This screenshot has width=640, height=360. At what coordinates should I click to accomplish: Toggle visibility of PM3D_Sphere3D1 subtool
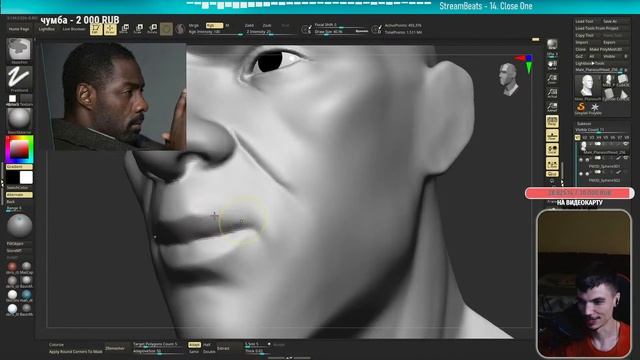[626, 158]
